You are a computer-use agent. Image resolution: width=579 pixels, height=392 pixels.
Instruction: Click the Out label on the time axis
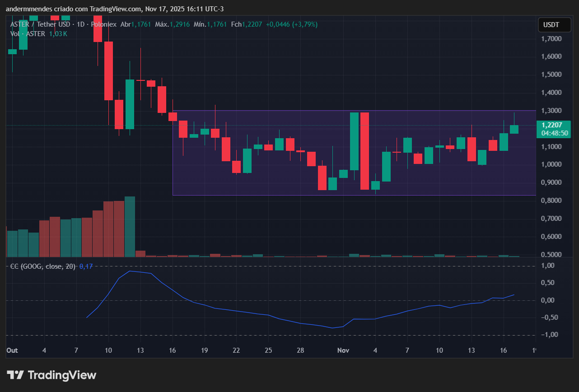click(12, 350)
